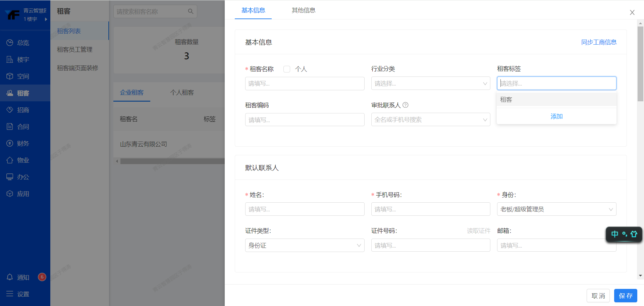Click the 租客名称 input field
Image resolution: width=644 pixels, height=306 pixels.
point(304,84)
